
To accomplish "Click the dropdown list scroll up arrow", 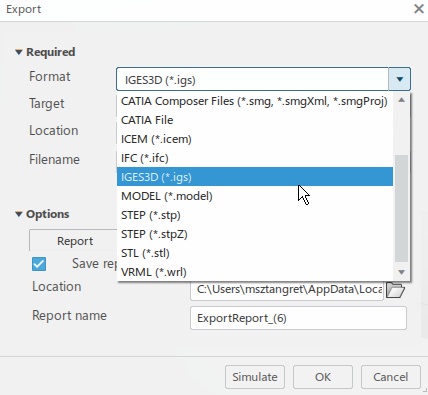I will pyautogui.click(x=402, y=100).
